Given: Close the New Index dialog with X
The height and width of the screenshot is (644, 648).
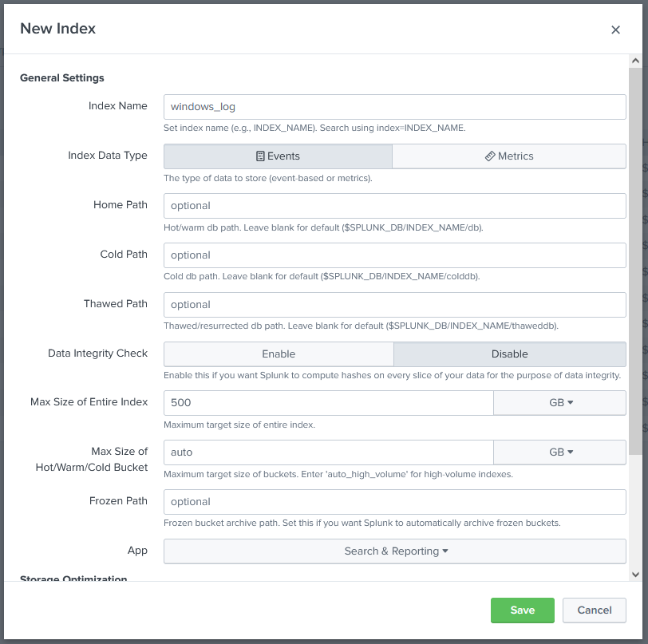Looking at the screenshot, I should tap(615, 30).
